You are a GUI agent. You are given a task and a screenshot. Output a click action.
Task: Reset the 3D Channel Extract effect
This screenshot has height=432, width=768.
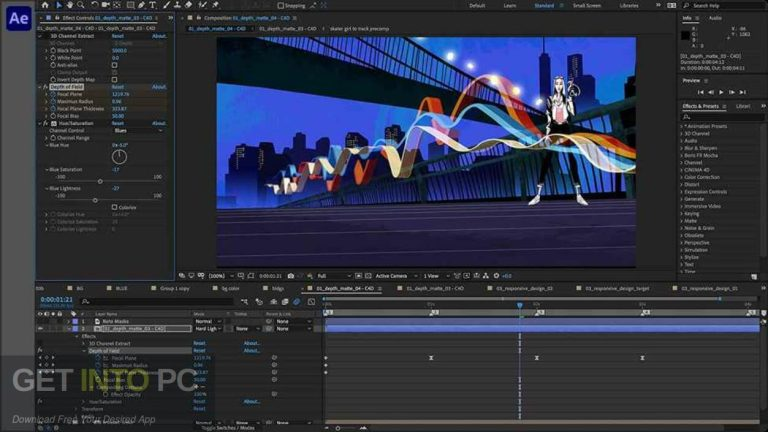(x=118, y=36)
